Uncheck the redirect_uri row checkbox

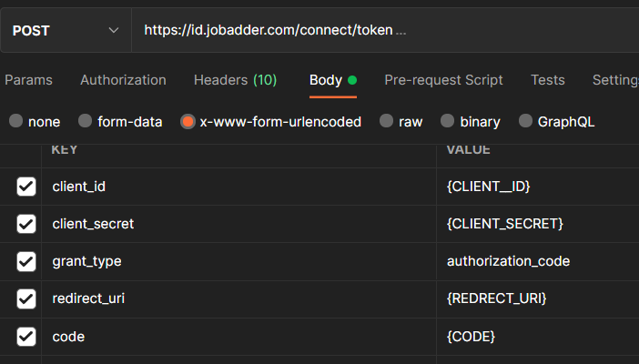click(26, 299)
